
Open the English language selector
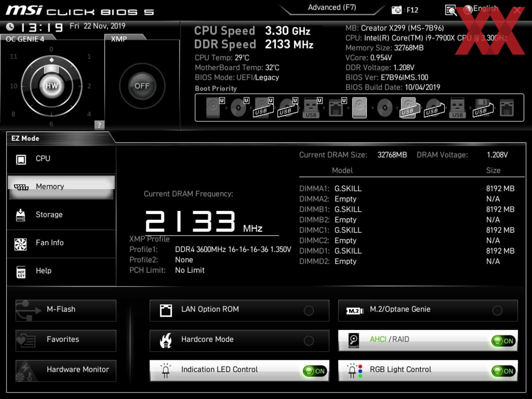tap(481, 9)
